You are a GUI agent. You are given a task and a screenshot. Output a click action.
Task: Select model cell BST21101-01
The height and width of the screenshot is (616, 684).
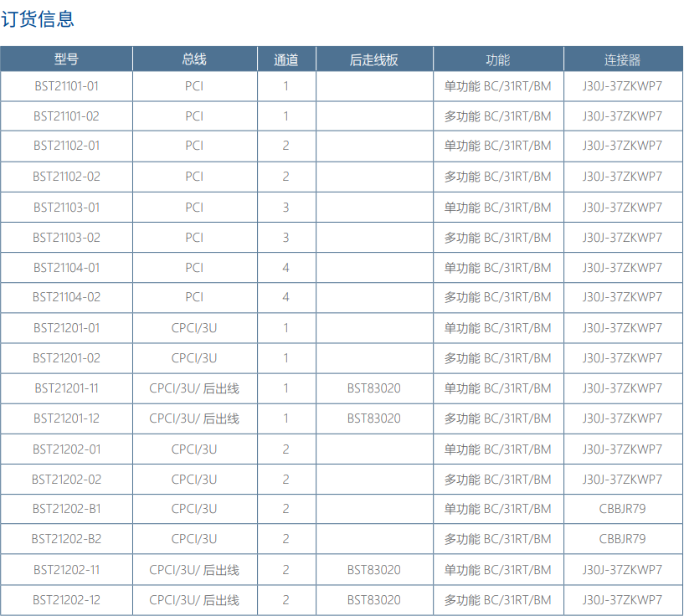point(66,86)
